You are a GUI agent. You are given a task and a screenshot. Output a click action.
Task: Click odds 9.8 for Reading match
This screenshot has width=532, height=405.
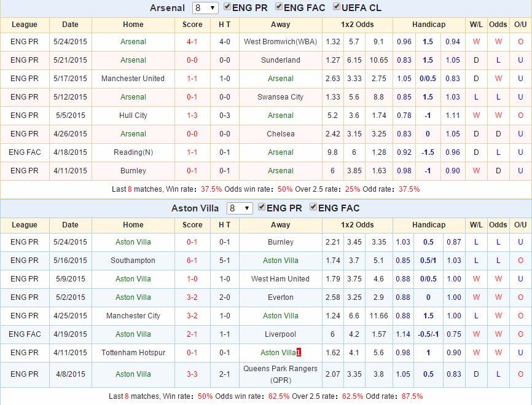[332, 152]
